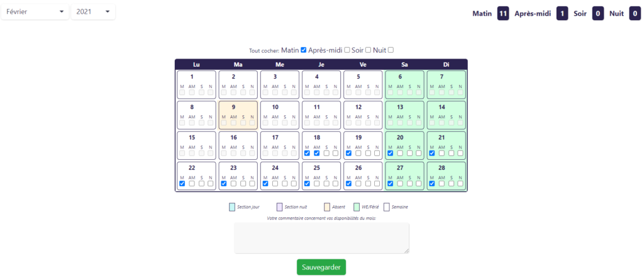Tick the Tout cocher Nuit checkbox
Screen dimensions: 644x277
[391, 50]
